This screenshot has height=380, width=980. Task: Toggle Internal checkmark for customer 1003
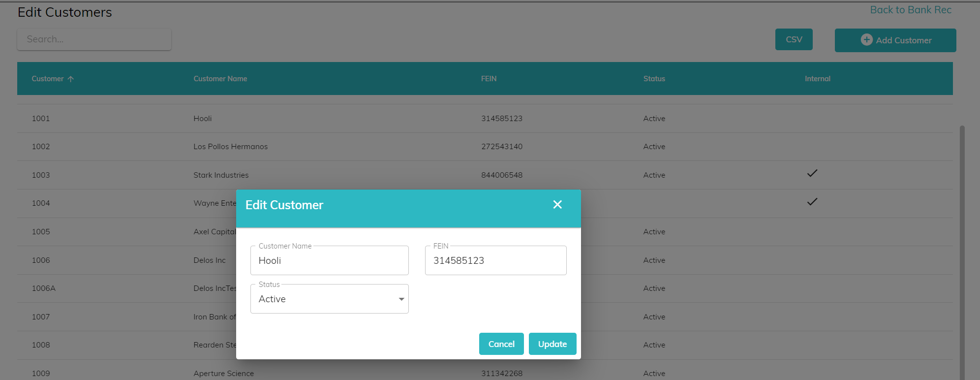click(x=812, y=173)
